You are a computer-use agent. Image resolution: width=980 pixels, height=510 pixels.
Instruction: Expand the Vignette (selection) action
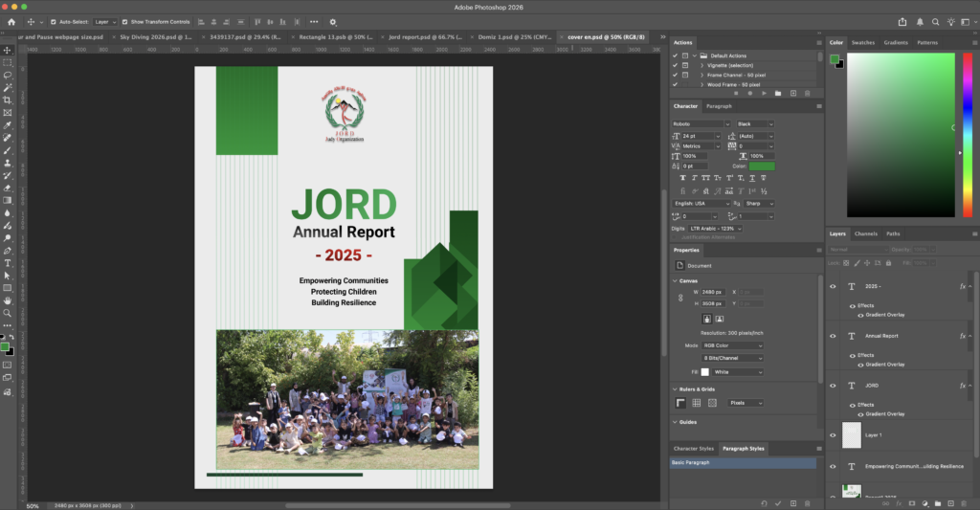(702, 65)
